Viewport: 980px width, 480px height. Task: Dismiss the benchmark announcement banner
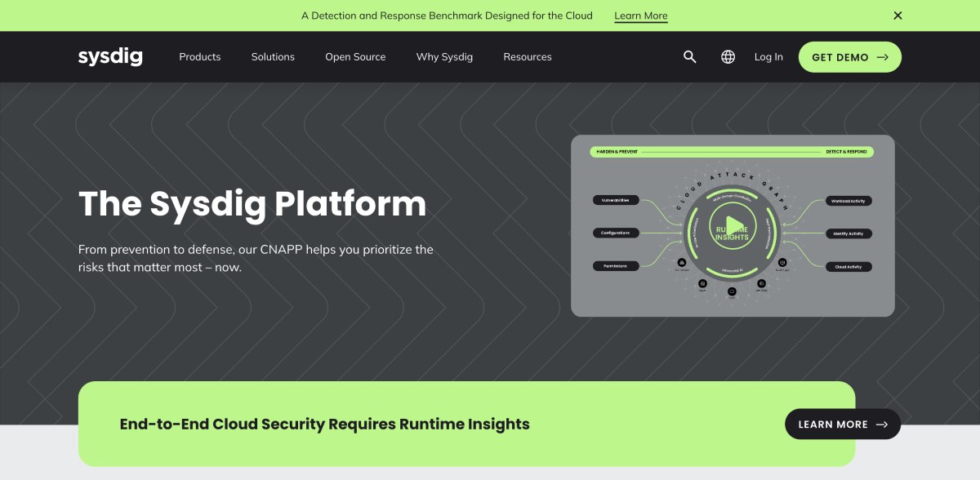pos(897,16)
